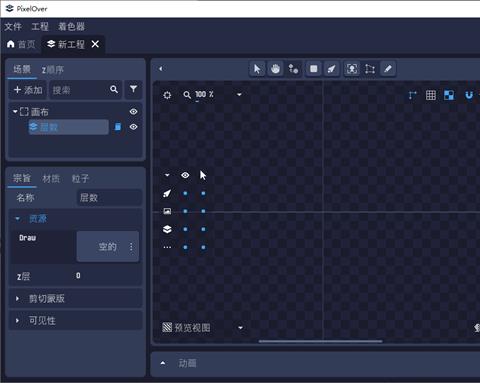Image resolution: width=480 pixels, height=383 pixels.
Task: Click the three-dots row icon in overlay
Action: click(167, 247)
